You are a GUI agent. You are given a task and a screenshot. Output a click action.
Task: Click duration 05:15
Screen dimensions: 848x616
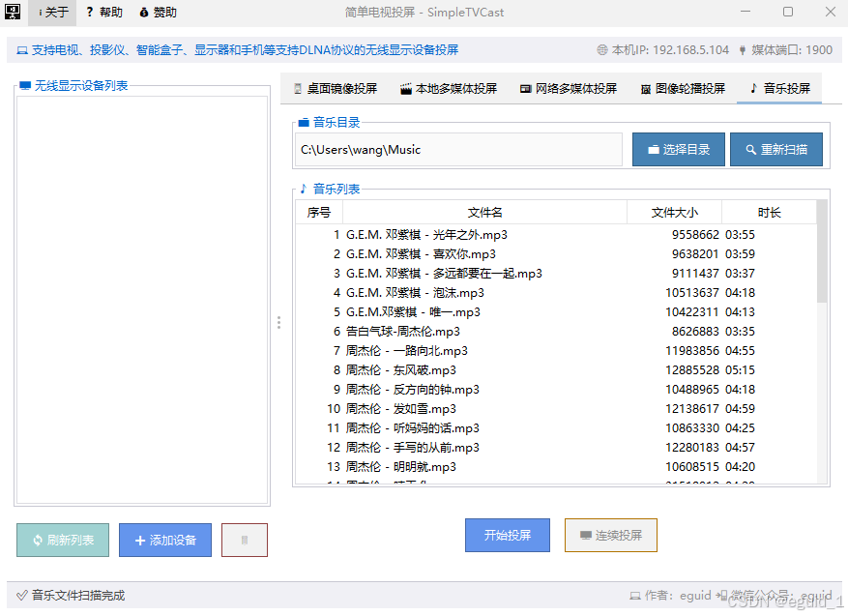(x=740, y=370)
